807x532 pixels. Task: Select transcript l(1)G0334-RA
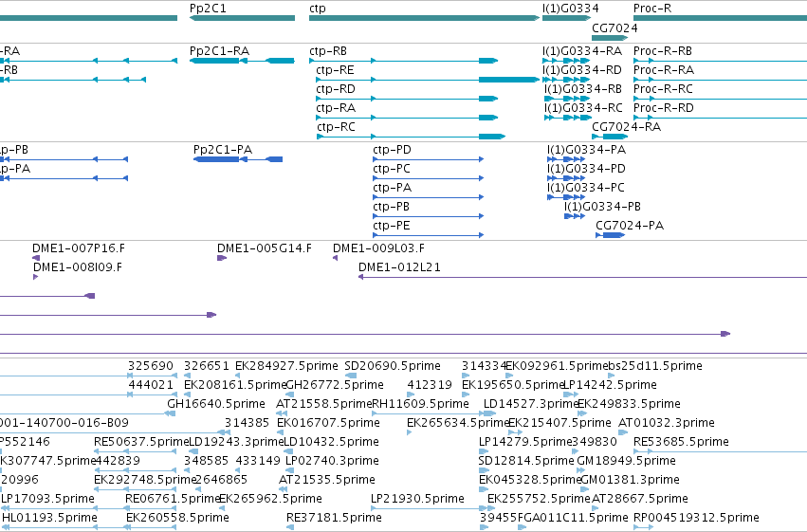tap(582, 51)
